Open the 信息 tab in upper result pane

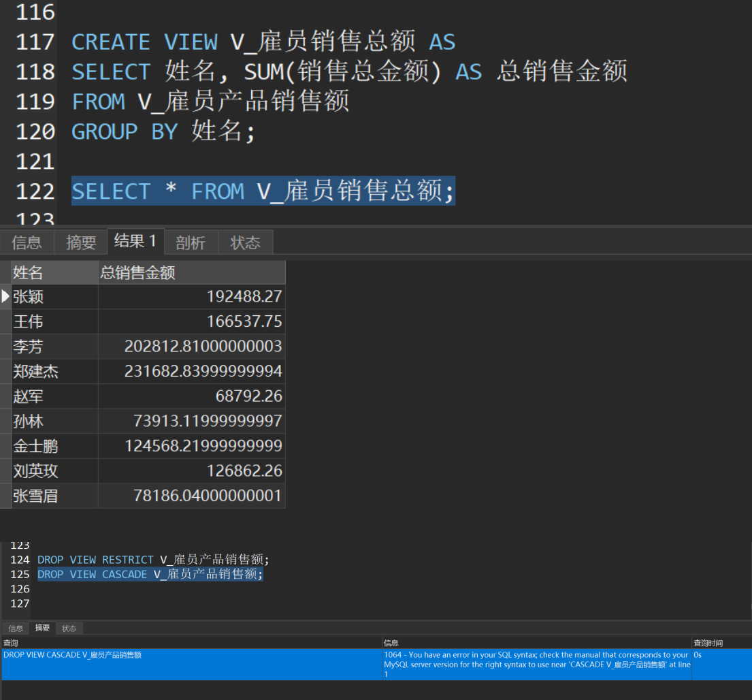pyautogui.click(x=27, y=242)
